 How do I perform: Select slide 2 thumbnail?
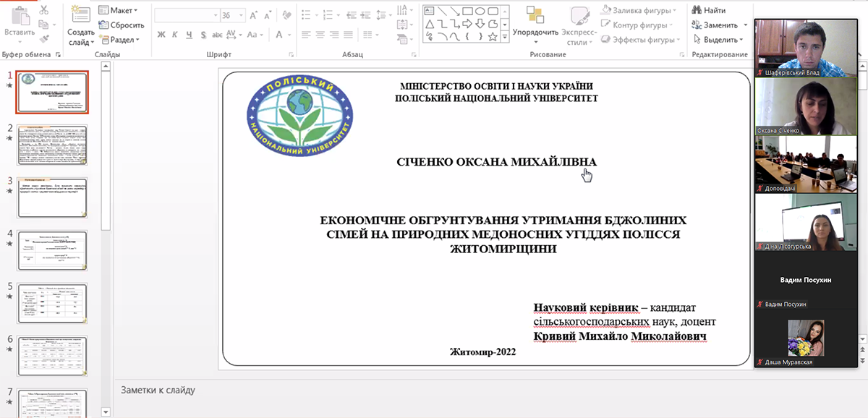(x=52, y=145)
